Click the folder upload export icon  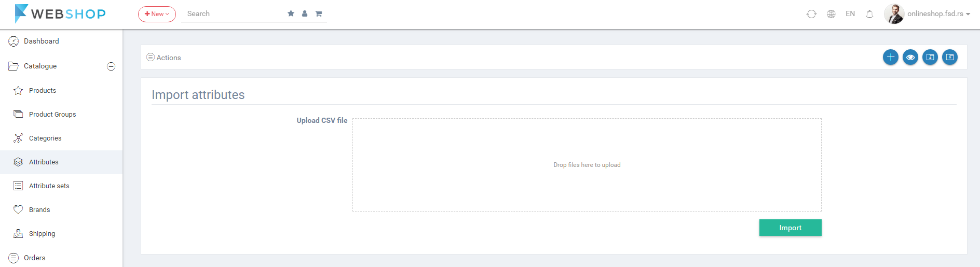pyautogui.click(x=950, y=57)
